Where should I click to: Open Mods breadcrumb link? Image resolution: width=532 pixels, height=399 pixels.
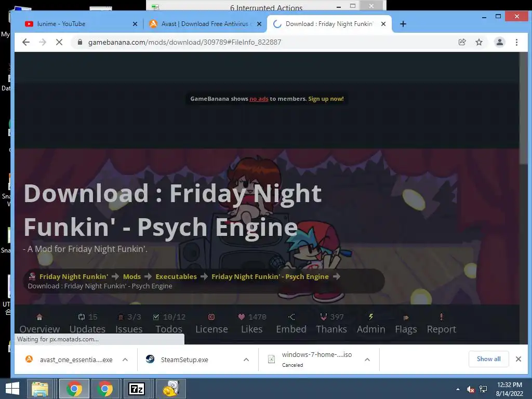131,276
